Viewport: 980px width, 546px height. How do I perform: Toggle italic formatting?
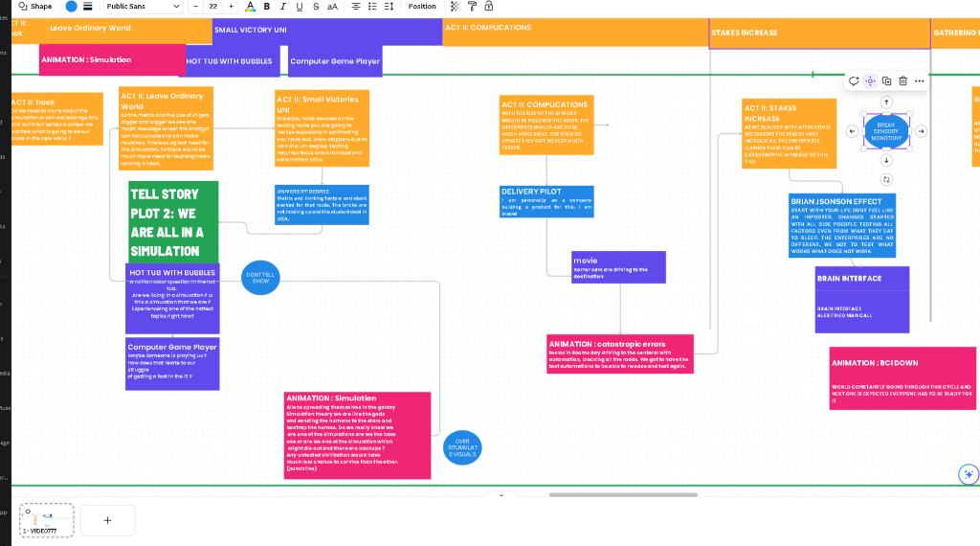283,7
